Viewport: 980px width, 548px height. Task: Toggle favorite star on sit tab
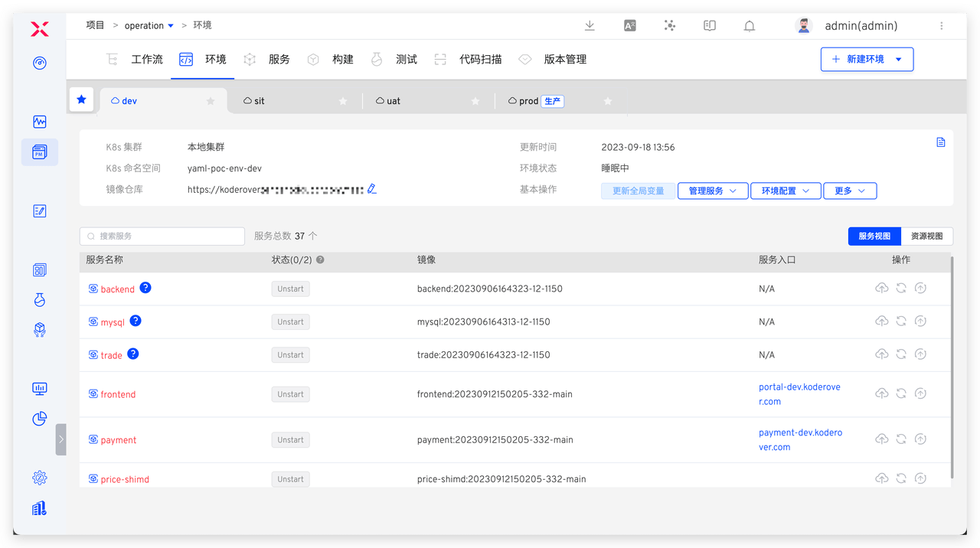coord(343,101)
